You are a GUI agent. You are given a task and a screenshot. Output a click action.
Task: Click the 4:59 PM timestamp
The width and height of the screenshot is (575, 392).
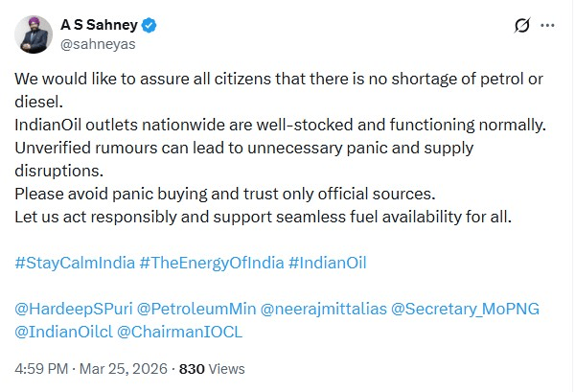[x=41, y=368]
